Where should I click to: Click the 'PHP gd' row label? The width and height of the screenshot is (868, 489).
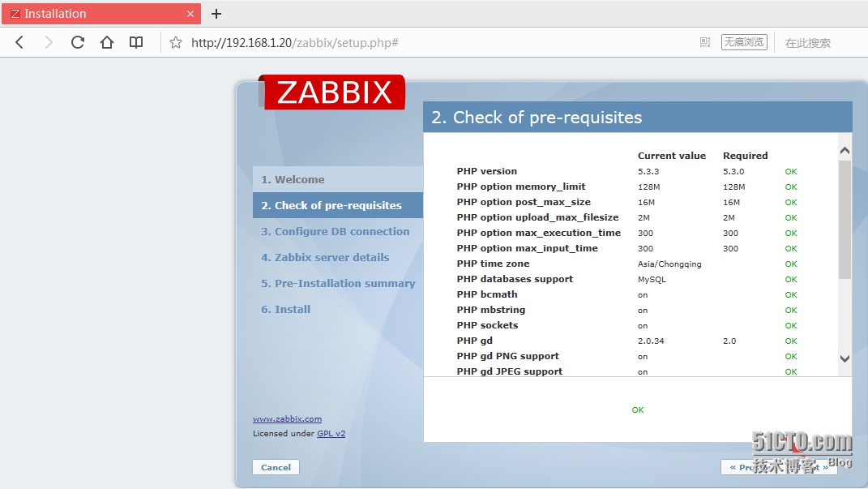(474, 341)
